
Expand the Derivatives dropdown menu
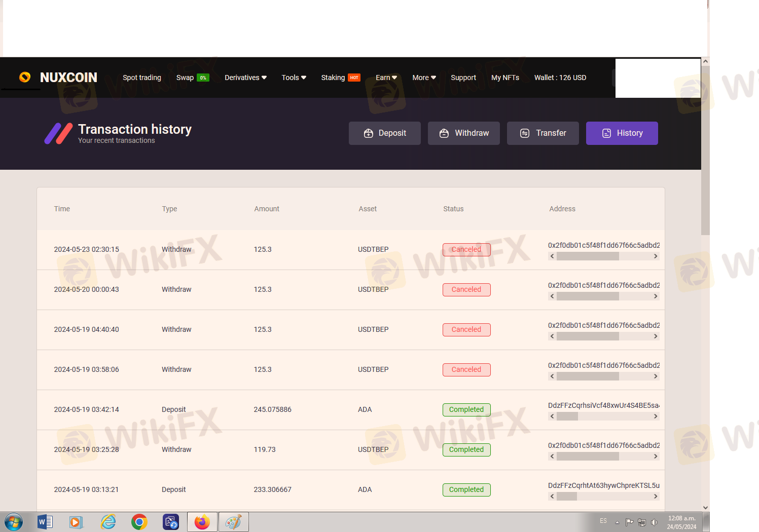coord(245,78)
